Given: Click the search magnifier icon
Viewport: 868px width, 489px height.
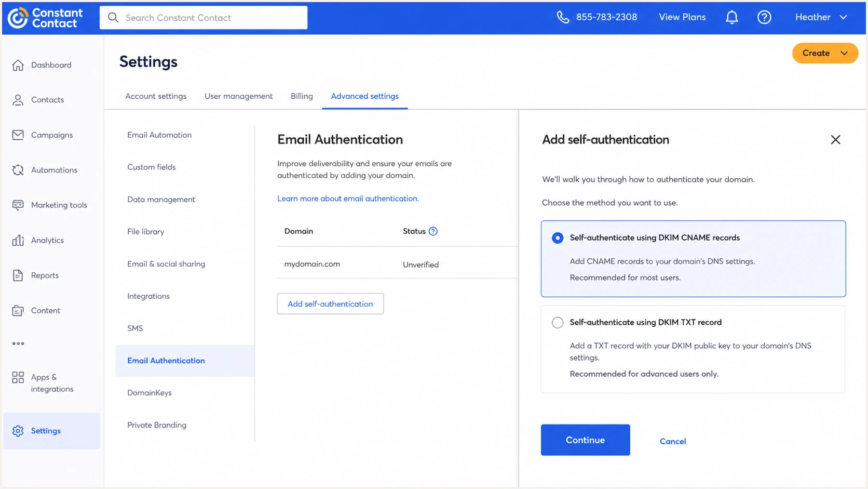Looking at the screenshot, I should [113, 18].
